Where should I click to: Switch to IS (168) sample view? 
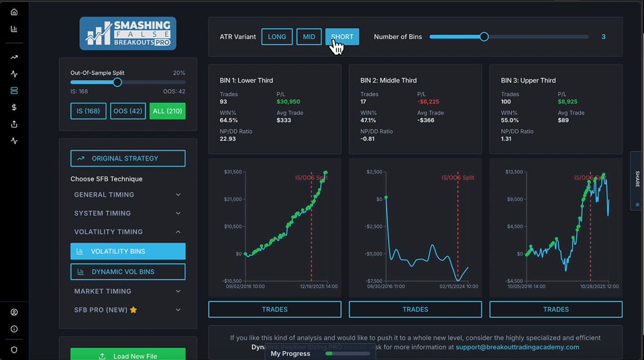point(89,111)
